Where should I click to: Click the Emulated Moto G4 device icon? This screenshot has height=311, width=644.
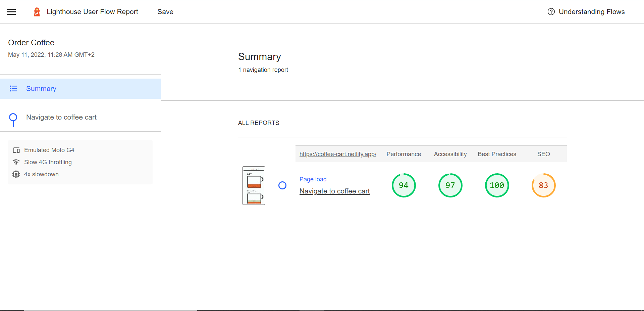click(x=16, y=150)
